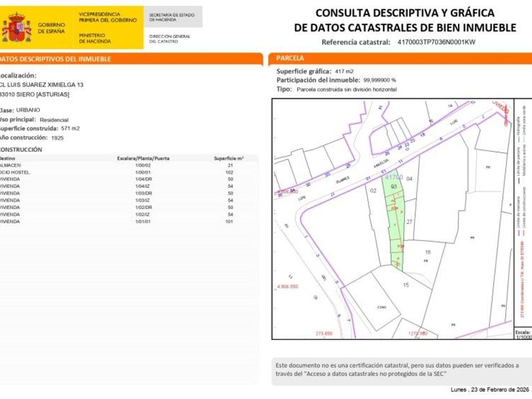The width and height of the screenshot is (532, 399).
Task: Click date 'Lunes, 23 de Febrero de 2026'
Action: 490,389
